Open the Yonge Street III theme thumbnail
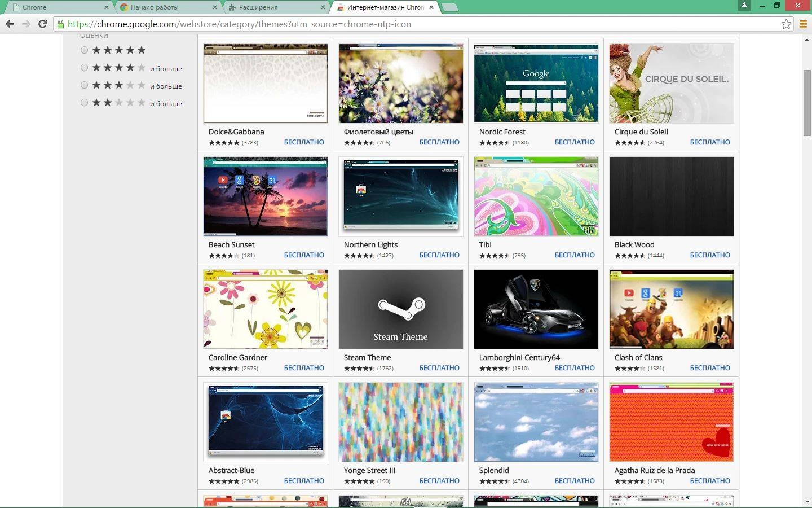Screen dimensions: 812x508 [x=401, y=422]
